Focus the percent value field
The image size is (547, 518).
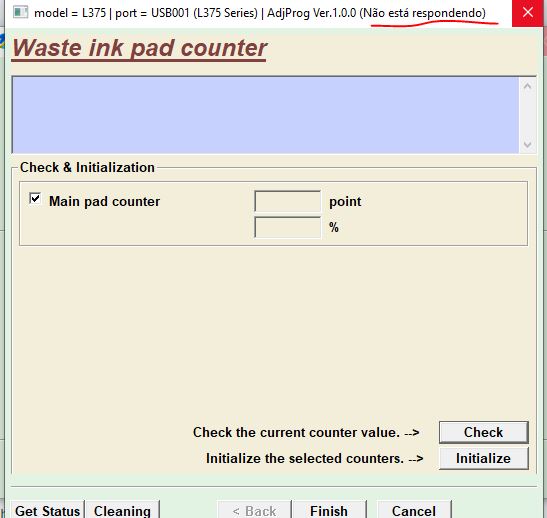[x=287, y=227]
